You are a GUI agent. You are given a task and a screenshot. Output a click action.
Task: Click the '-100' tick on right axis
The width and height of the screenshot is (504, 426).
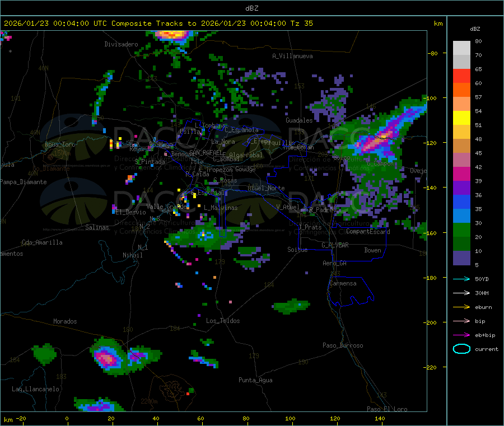tap(431, 98)
